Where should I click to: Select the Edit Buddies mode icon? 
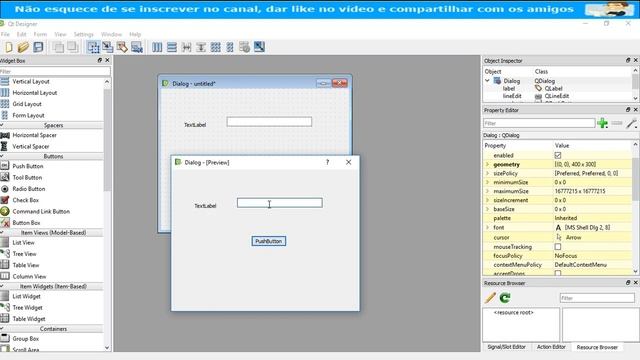tap(122, 47)
